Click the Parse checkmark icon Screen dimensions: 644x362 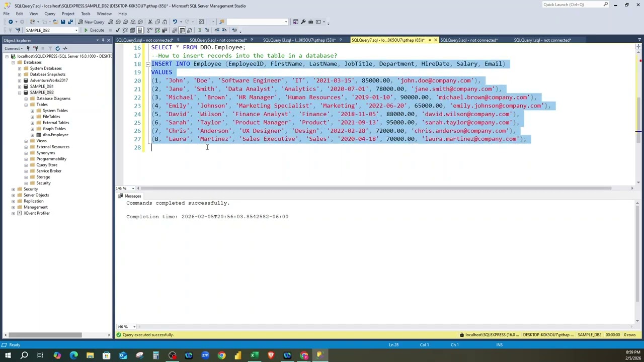coord(117,30)
